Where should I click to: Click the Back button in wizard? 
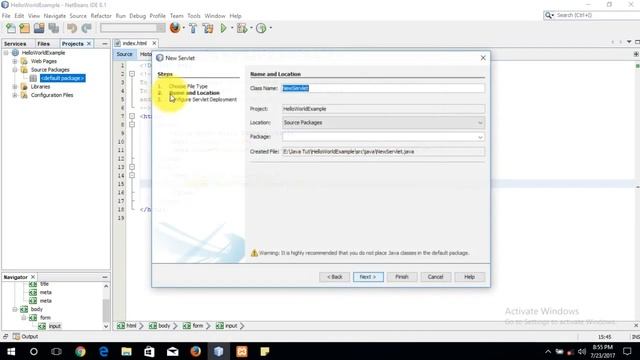click(334, 277)
